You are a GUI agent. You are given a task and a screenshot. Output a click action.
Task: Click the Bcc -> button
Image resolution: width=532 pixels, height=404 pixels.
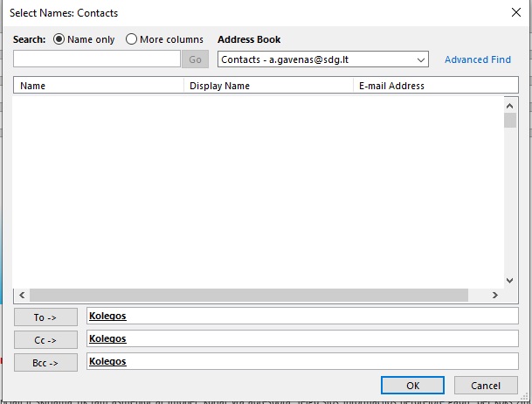pyautogui.click(x=45, y=362)
